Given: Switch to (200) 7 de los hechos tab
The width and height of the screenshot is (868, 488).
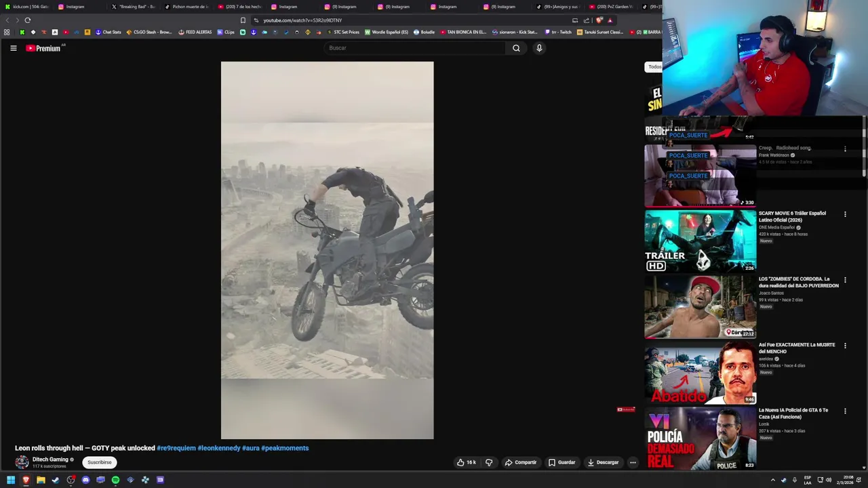Looking at the screenshot, I should [239, 7].
